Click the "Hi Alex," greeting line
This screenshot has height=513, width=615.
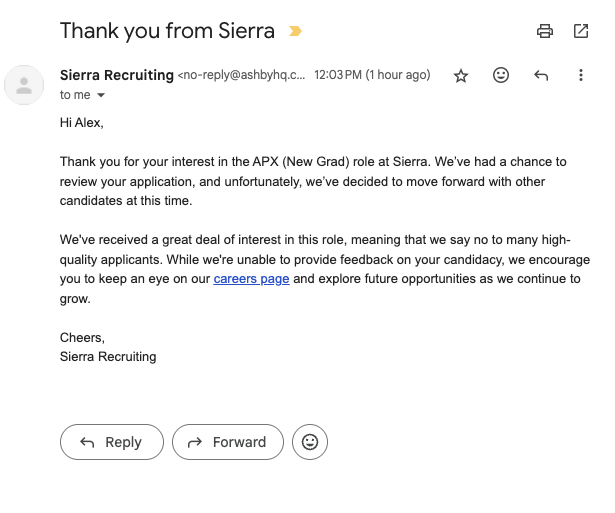point(82,123)
